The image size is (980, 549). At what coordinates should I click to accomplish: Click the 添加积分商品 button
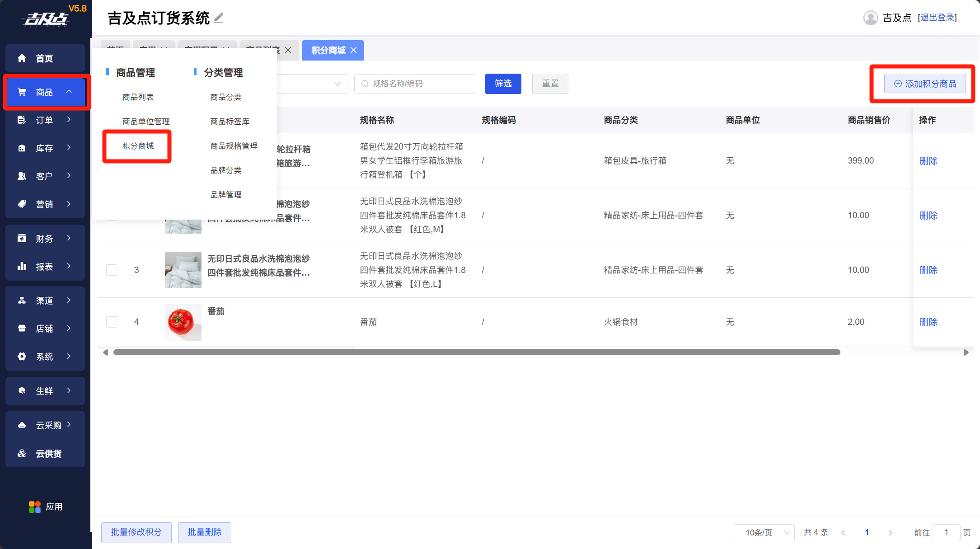925,84
